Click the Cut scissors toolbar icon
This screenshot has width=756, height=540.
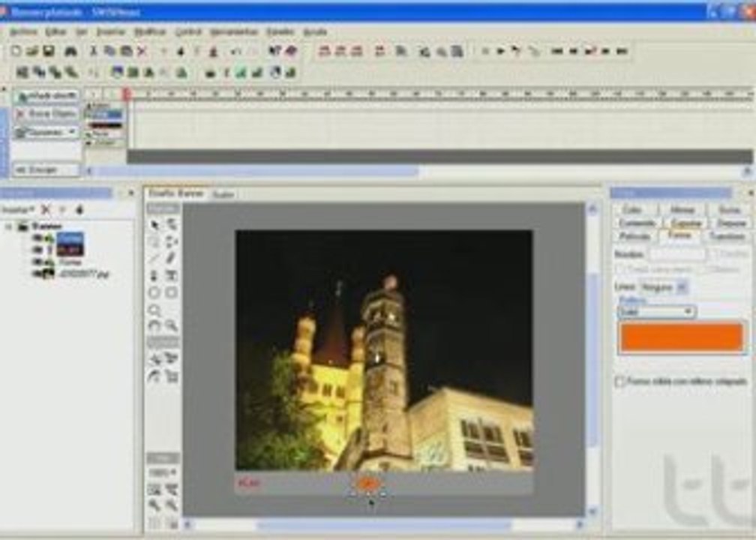point(94,51)
